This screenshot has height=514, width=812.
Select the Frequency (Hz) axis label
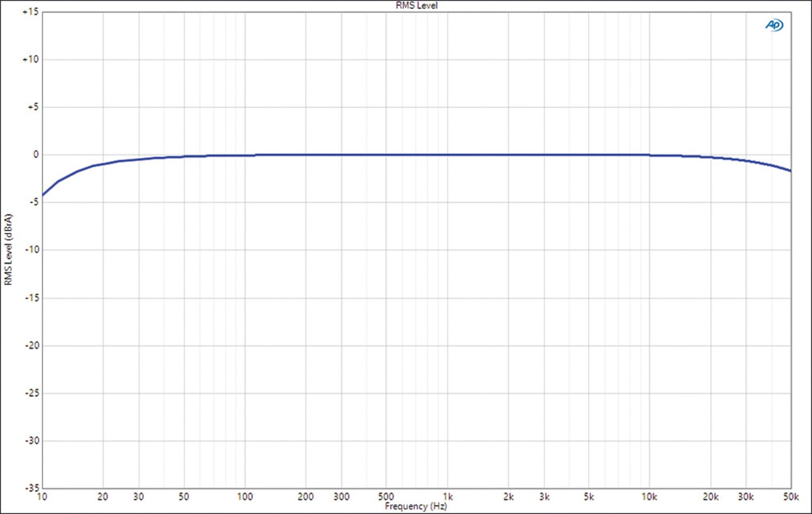(416, 506)
